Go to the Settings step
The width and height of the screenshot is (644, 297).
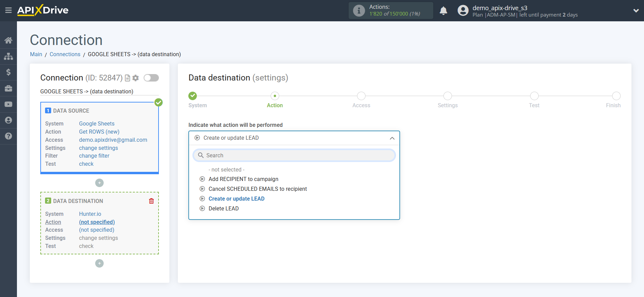(x=448, y=96)
